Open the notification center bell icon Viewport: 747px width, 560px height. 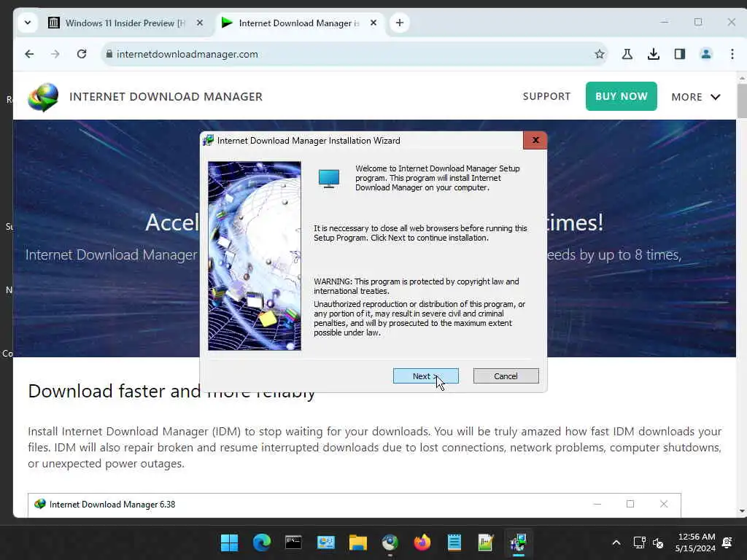click(x=727, y=542)
